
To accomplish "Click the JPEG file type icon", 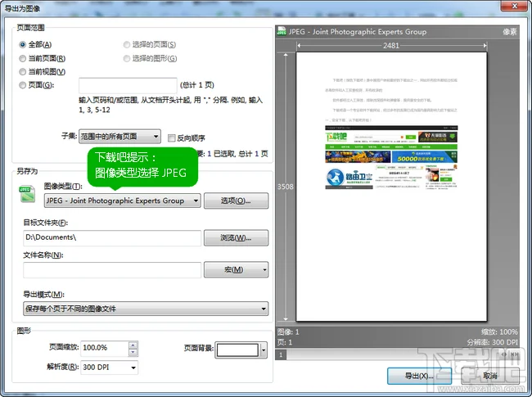I will (x=27, y=194).
